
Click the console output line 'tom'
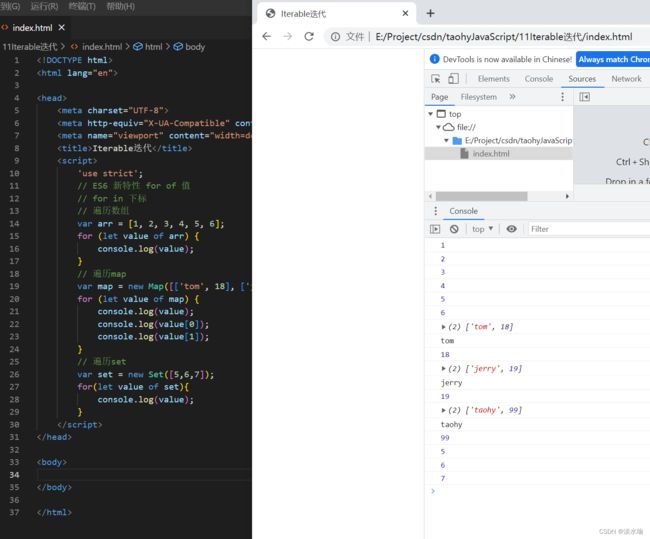pyautogui.click(x=447, y=340)
